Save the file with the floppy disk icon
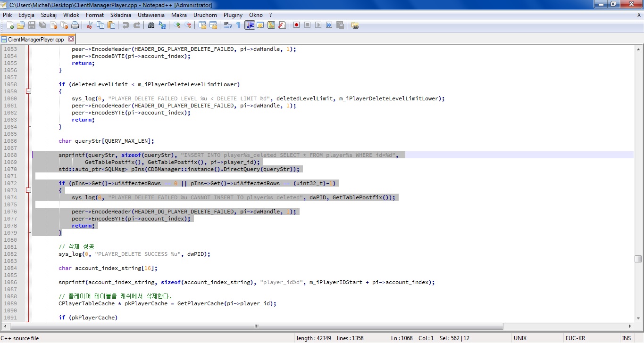Viewport: 644px width, 343px height. coord(32,25)
